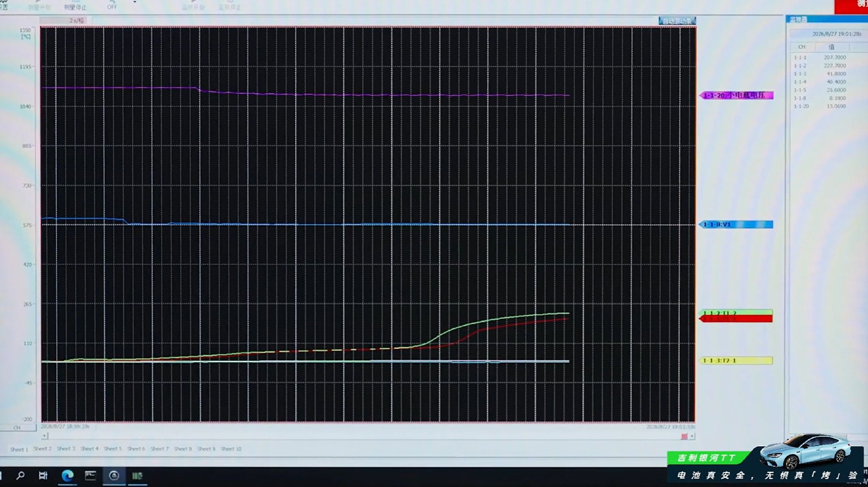The image size is (868, 487).
Task: Expand the small dropdown arrow next to OFF
Action: point(135,2)
